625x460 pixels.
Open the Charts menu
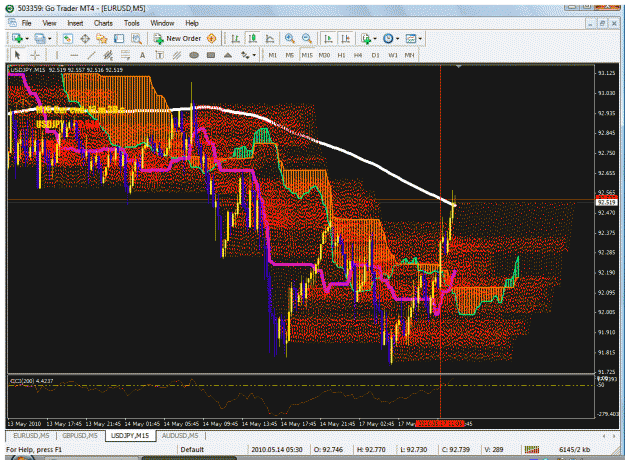coord(103,23)
